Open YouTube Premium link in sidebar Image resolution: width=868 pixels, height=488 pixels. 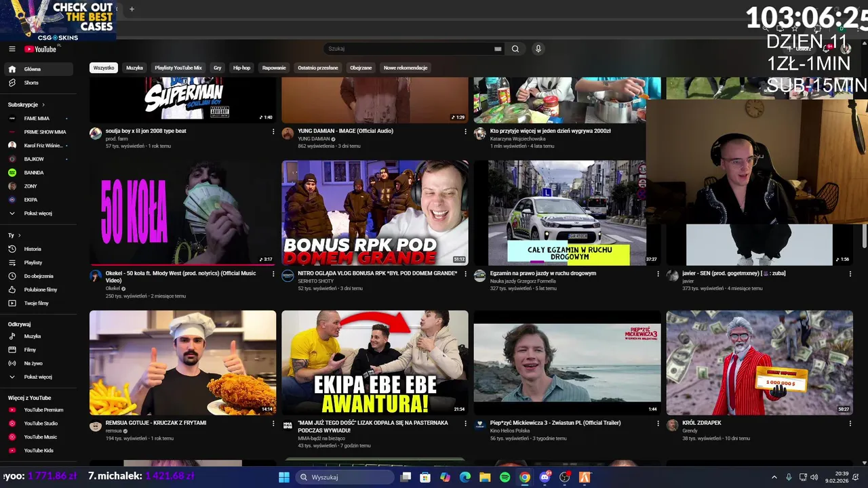[x=39, y=410]
